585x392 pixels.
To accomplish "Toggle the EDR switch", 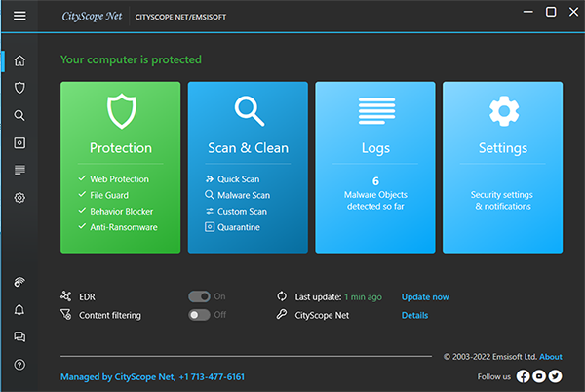I will (x=199, y=296).
